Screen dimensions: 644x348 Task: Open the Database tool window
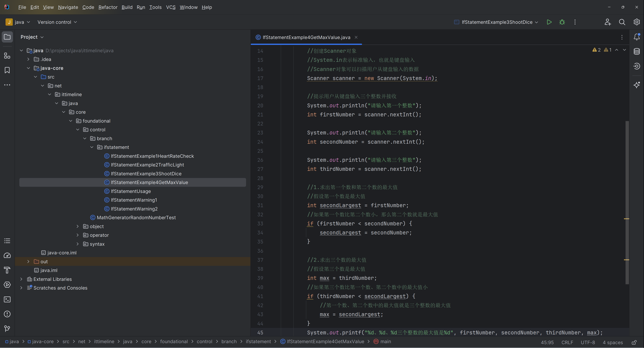pyautogui.click(x=636, y=51)
